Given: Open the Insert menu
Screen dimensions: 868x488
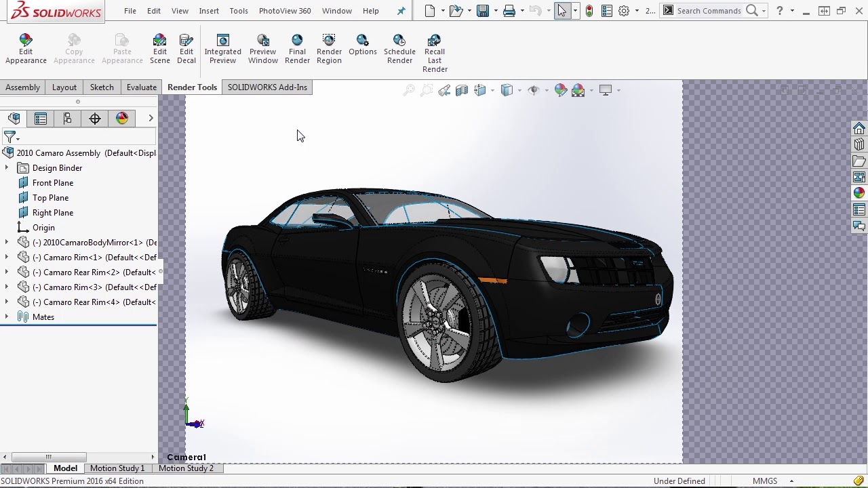Looking at the screenshot, I should (x=209, y=11).
